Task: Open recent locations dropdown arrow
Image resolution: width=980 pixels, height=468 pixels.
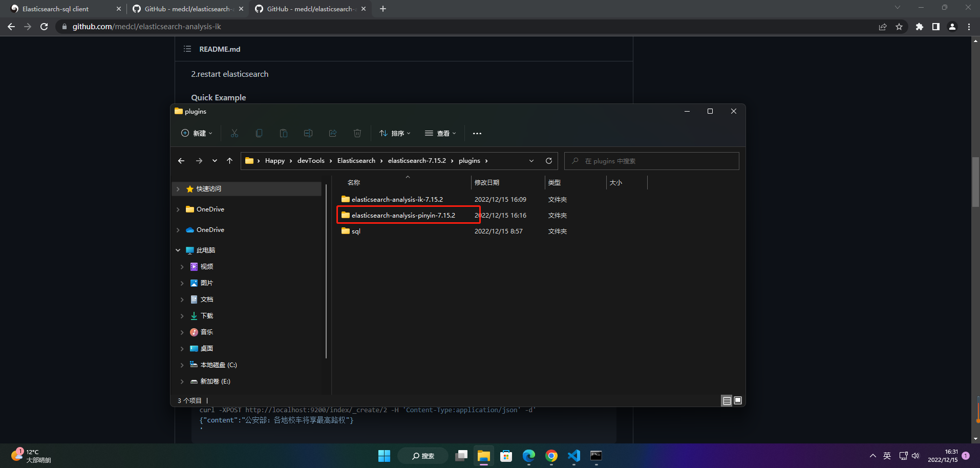Action: [215, 161]
